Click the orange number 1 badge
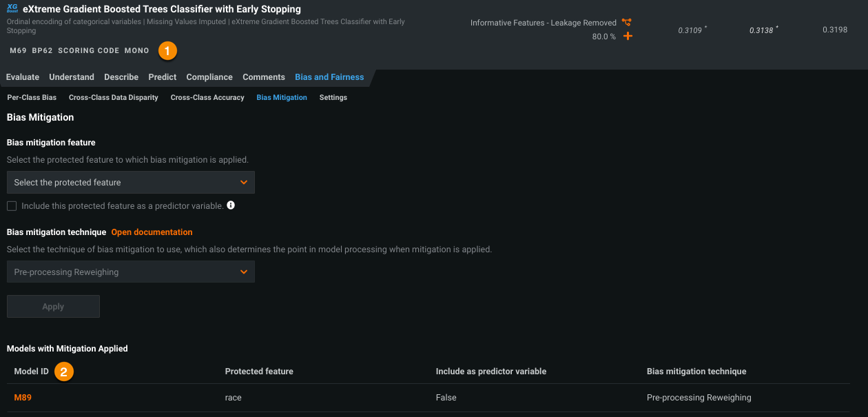The height and width of the screenshot is (417, 868). 167,50
